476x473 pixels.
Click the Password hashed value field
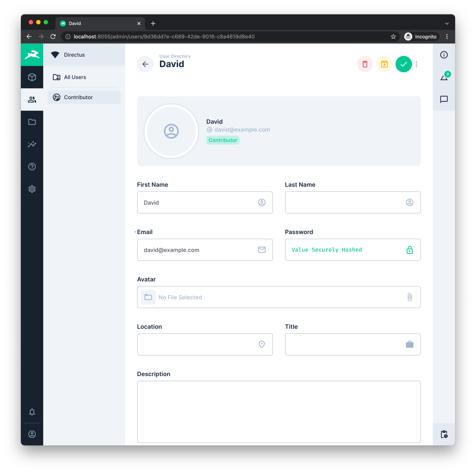(353, 250)
